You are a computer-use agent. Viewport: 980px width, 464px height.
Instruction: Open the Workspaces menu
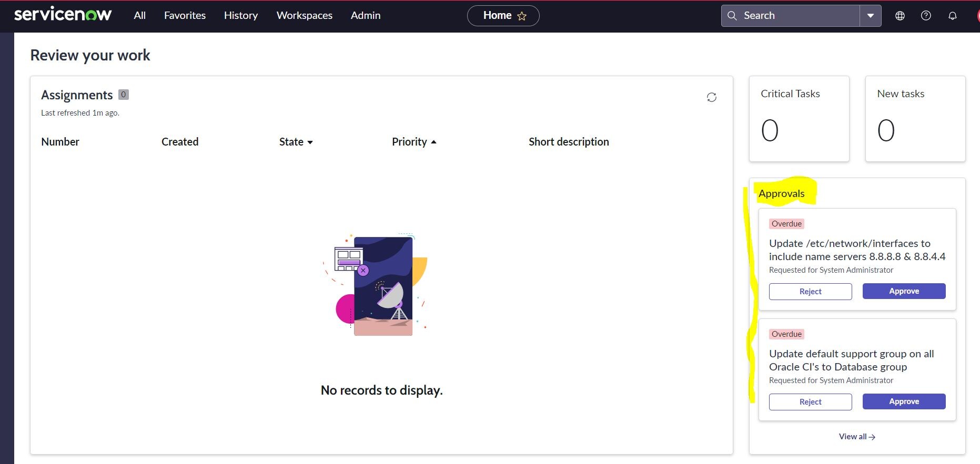coord(305,16)
